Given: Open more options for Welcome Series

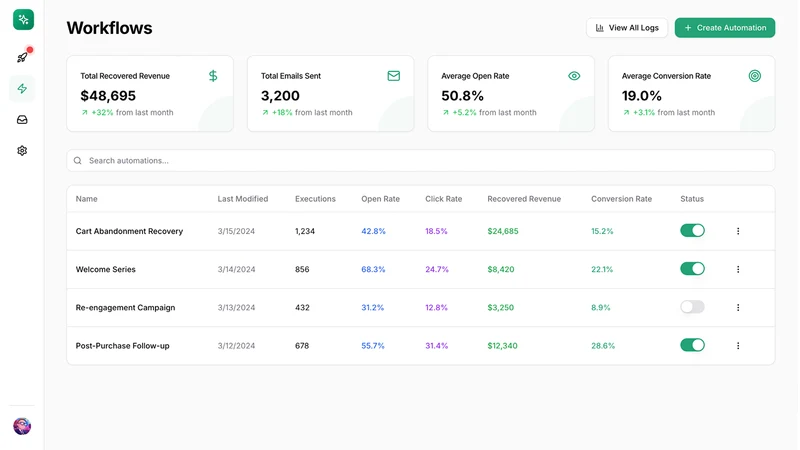Looking at the screenshot, I should coord(738,269).
